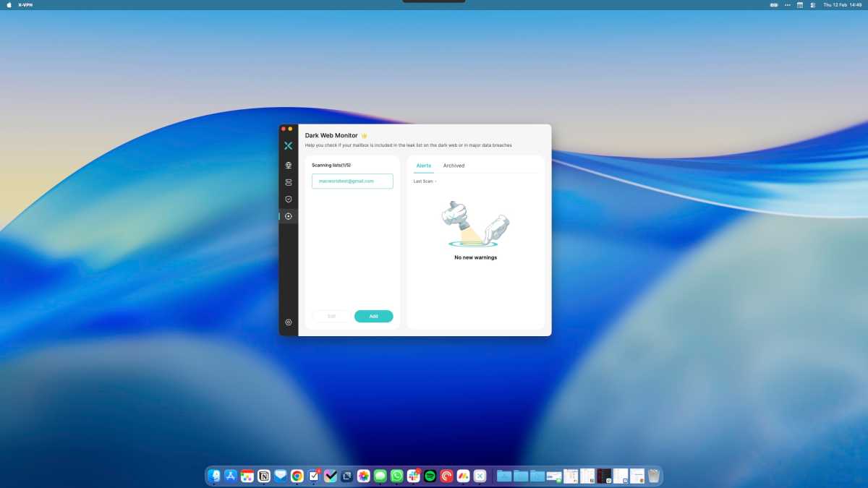Click the X-VPN logo at top of sidebar

click(288, 145)
